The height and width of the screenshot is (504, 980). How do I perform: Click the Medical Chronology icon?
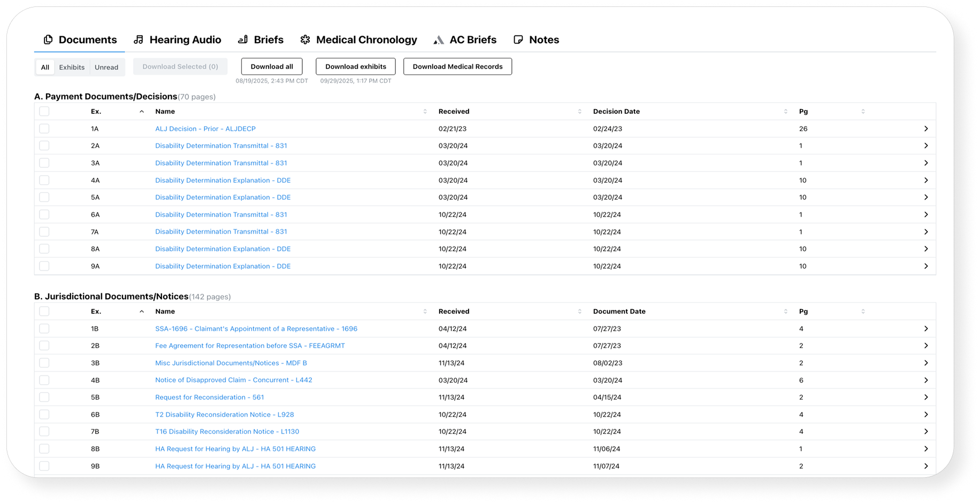(x=305, y=40)
